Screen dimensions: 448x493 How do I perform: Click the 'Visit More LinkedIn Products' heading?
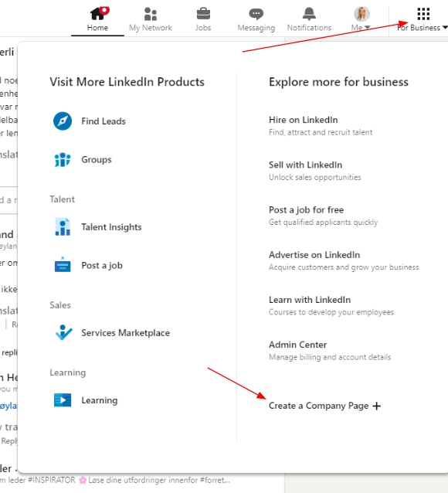coord(127,82)
